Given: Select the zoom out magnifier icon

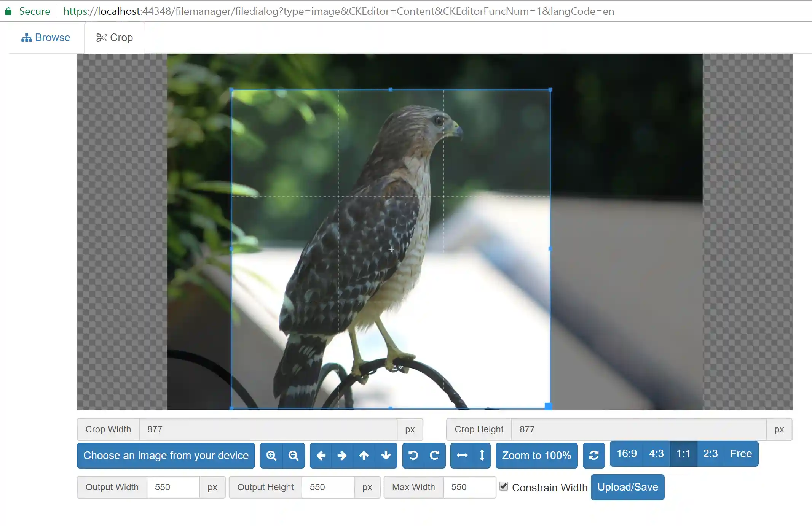Looking at the screenshot, I should coord(293,455).
